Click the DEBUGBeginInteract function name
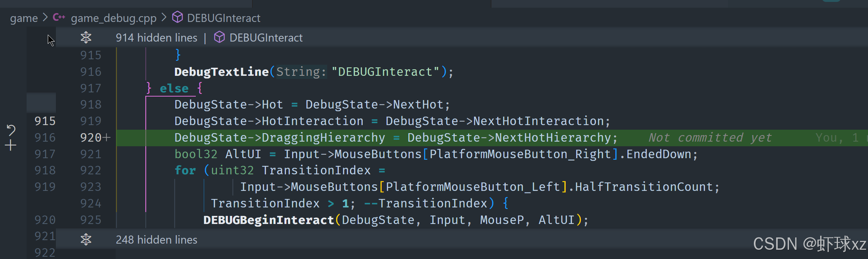This screenshot has width=868, height=259. (x=268, y=220)
